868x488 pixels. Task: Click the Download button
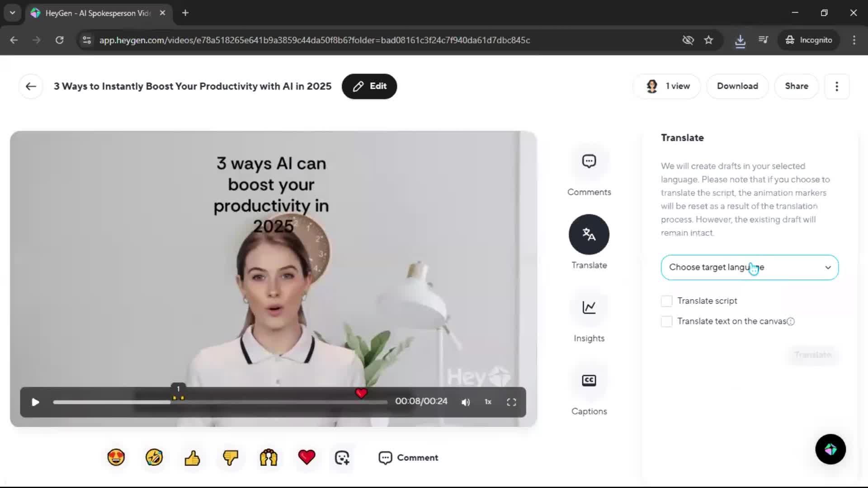(737, 86)
